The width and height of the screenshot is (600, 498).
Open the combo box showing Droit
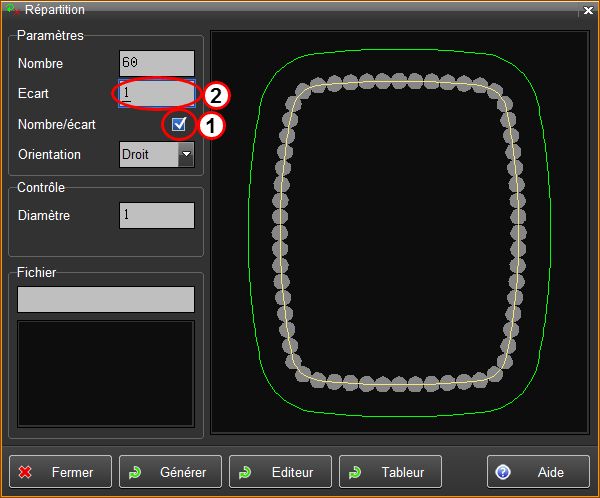[x=148, y=155]
